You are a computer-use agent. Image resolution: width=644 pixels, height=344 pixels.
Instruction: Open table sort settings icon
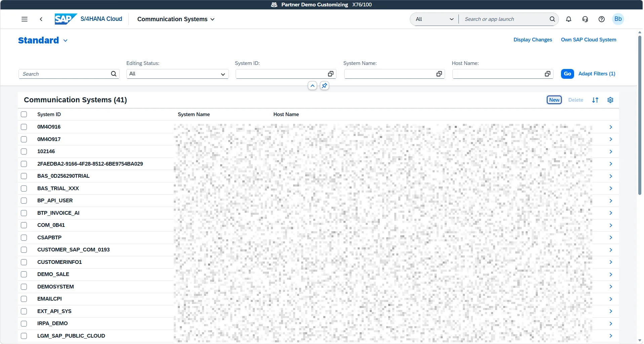point(595,100)
